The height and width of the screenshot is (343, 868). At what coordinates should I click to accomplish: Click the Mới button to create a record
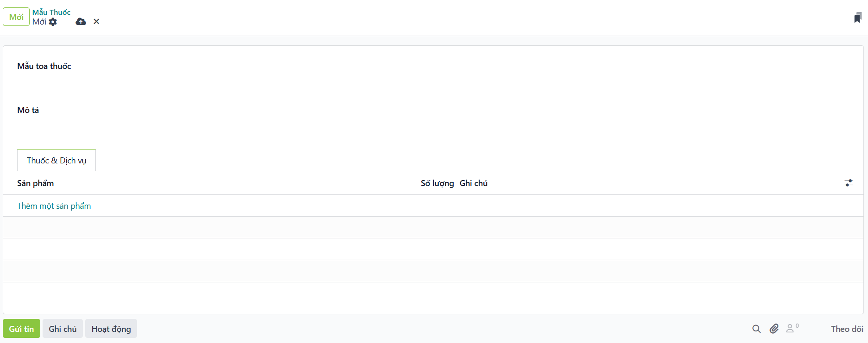[16, 17]
